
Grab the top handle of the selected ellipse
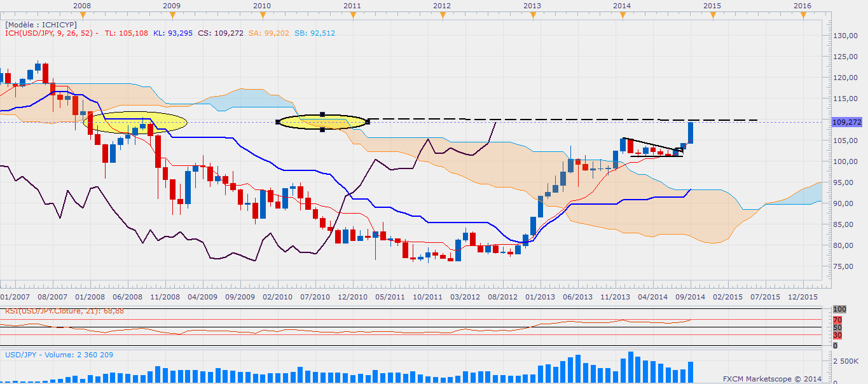click(322, 114)
